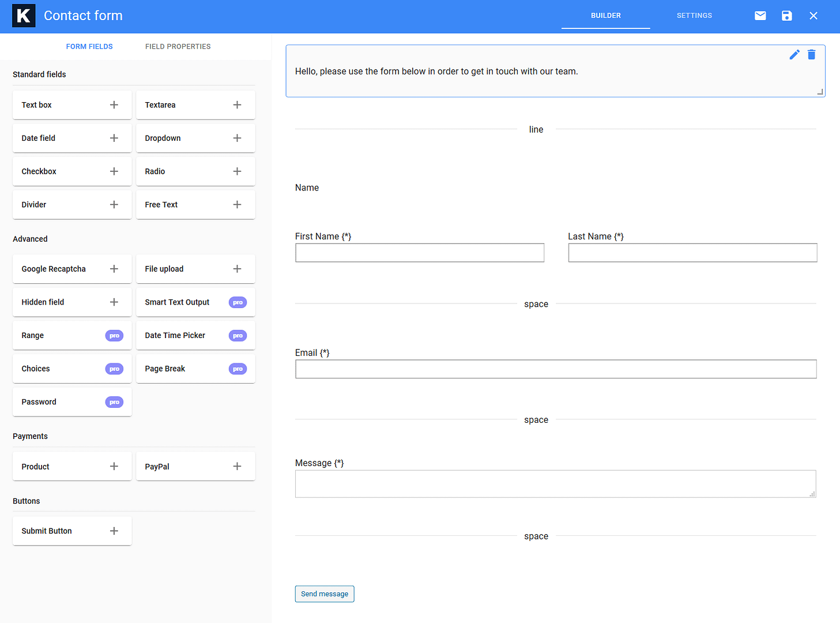Click inside the Email input field

click(x=555, y=369)
